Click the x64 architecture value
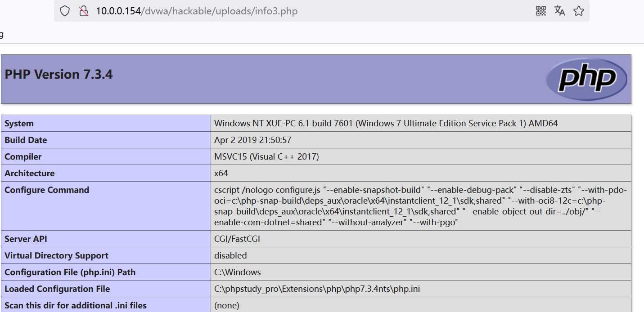 pyautogui.click(x=221, y=173)
